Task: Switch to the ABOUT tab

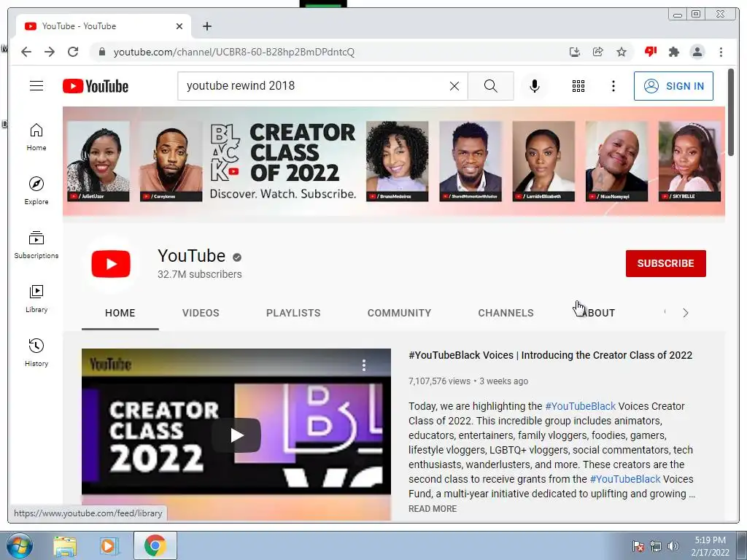Action: 598,313
